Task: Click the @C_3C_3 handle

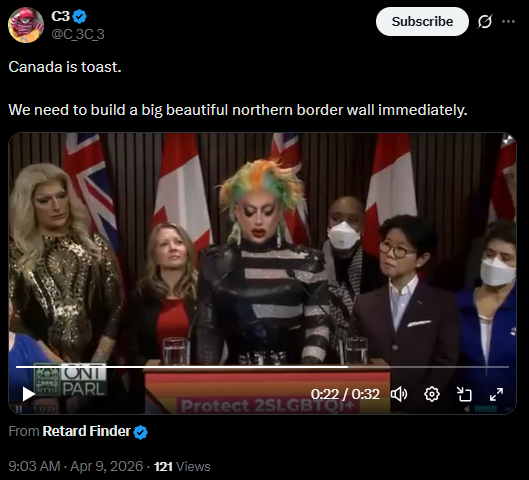Action: 78,34
